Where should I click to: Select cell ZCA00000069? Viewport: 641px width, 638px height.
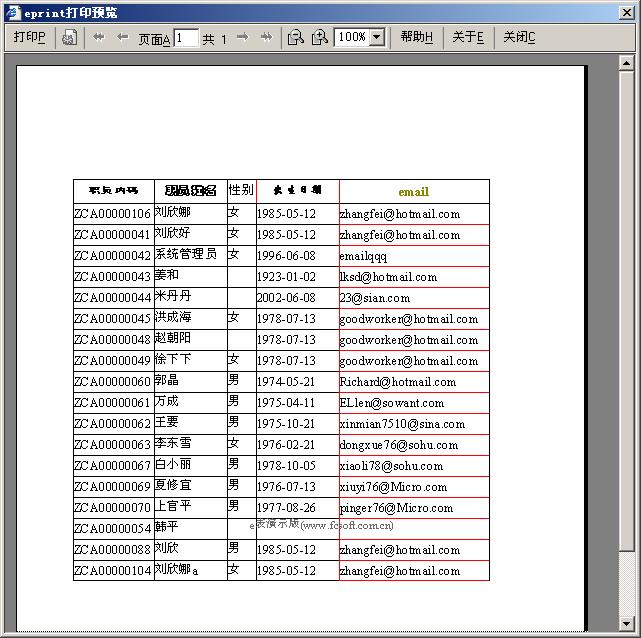(114, 487)
